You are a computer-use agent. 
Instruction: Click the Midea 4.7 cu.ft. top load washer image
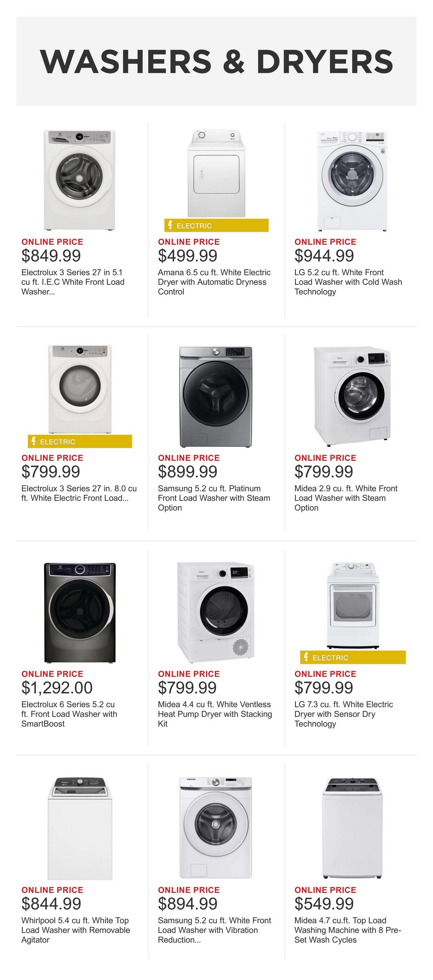click(x=352, y=829)
